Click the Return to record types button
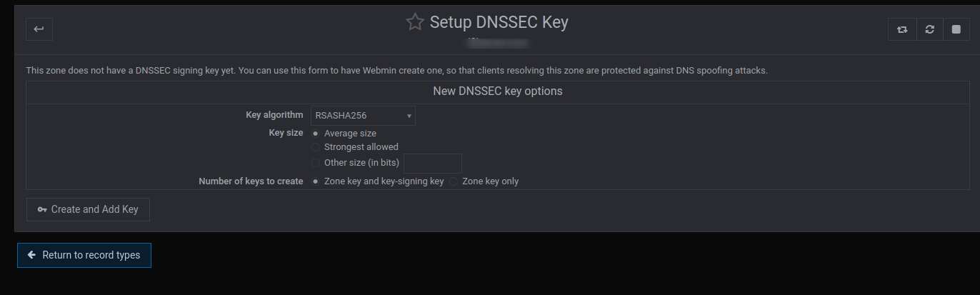This screenshot has height=295, width=980. [84, 255]
